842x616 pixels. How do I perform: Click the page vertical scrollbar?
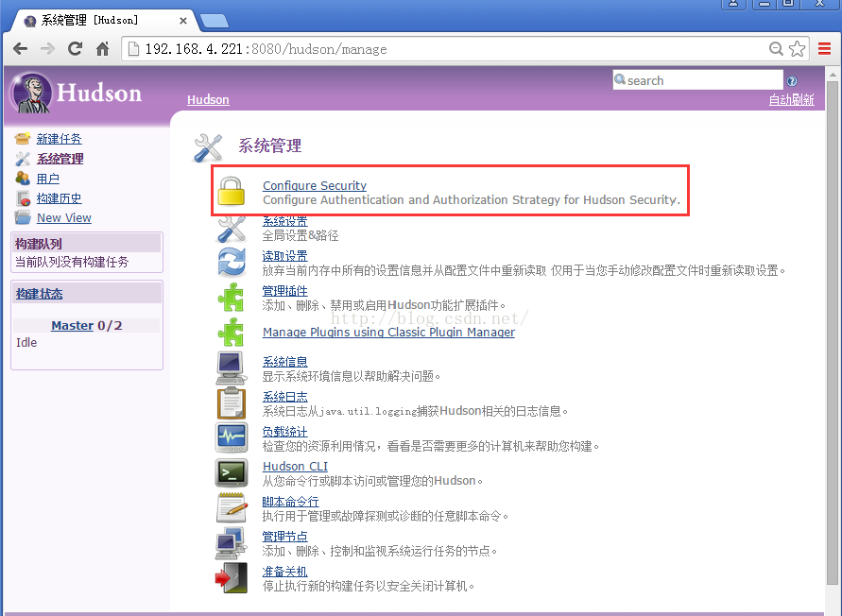tap(833, 333)
